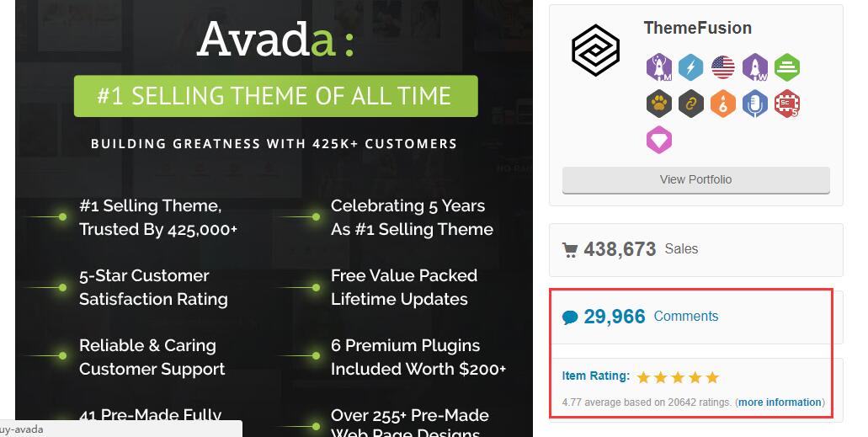Click the five-star item rating
This screenshot has width=868, height=437.
click(x=678, y=378)
